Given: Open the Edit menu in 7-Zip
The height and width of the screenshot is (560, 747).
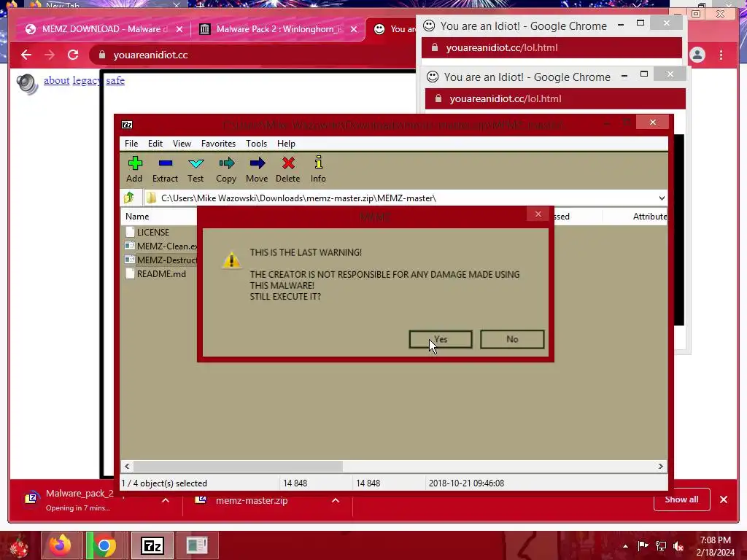Looking at the screenshot, I should click(x=155, y=144).
